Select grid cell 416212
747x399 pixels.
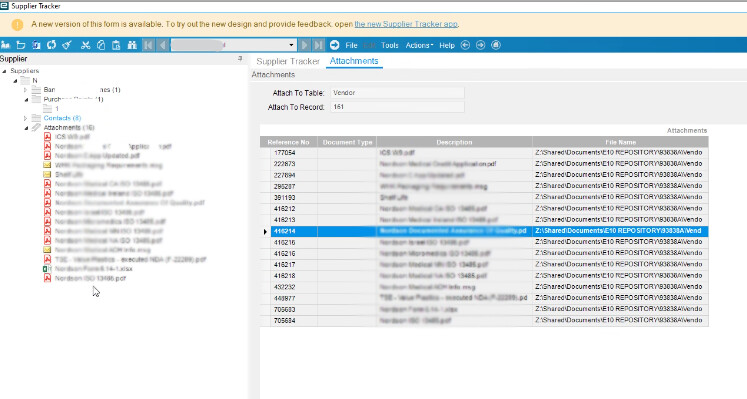click(294, 209)
